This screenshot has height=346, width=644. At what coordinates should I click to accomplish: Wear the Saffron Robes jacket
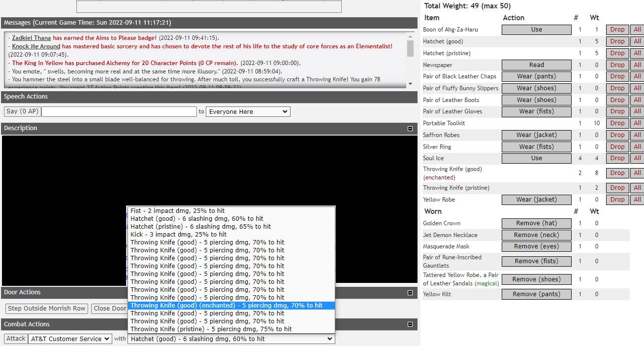(537, 135)
